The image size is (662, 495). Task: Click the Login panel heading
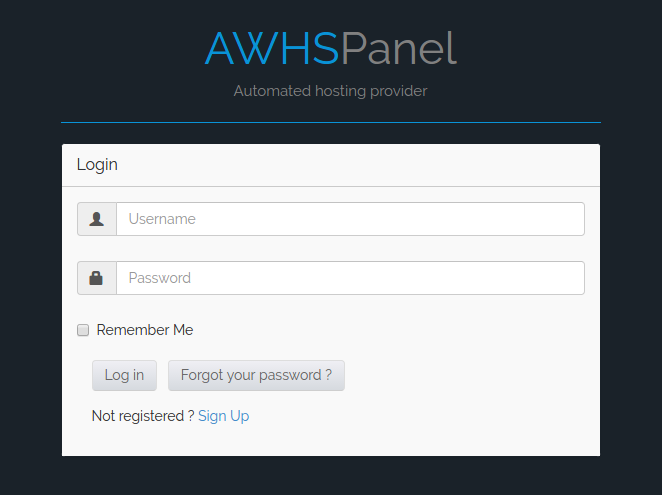(x=97, y=165)
